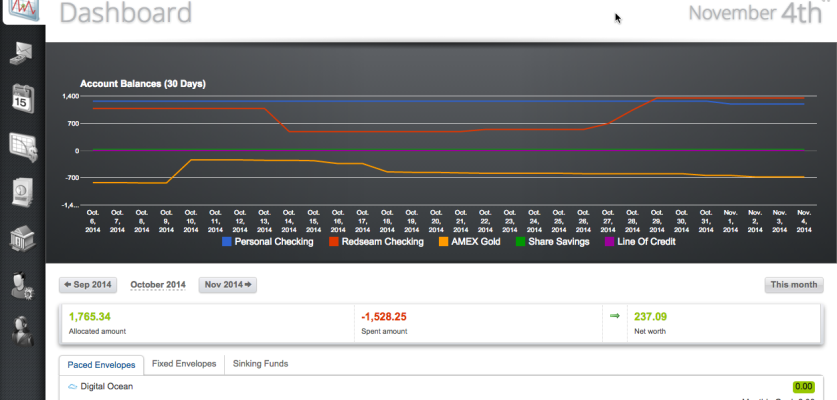
Task: Click the -1,528.25 spent amount
Action: pos(384,317)
